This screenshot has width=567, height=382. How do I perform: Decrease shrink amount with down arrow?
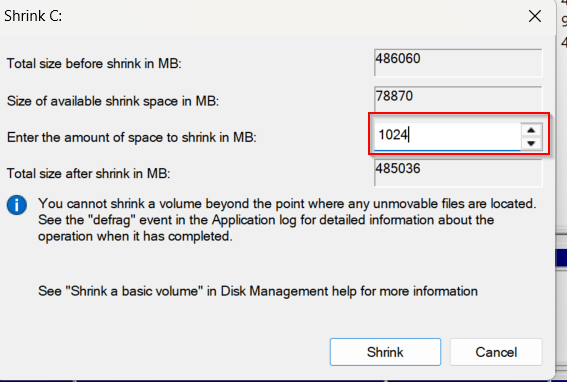[x=531, y=143]
